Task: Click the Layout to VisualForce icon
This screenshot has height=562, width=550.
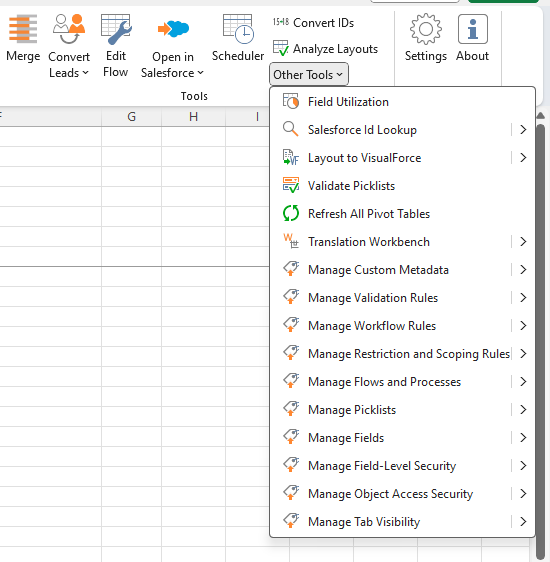Action: 291,157
